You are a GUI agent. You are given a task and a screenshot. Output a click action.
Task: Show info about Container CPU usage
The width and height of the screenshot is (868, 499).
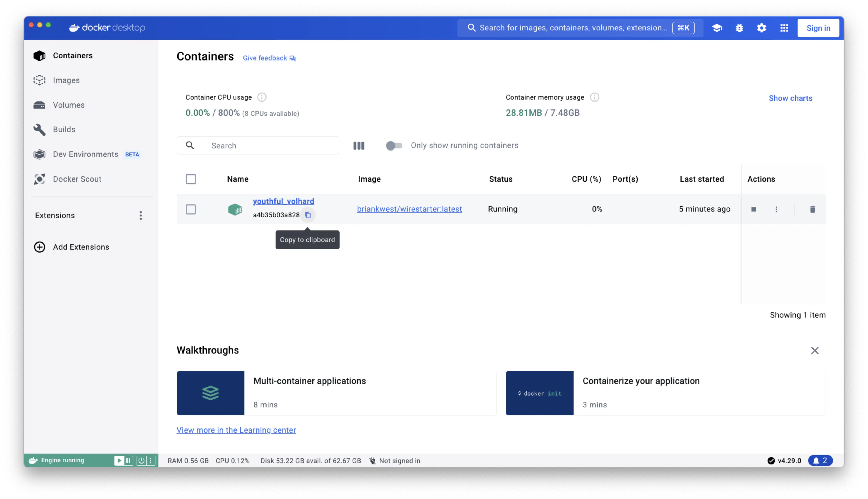(x=262, y=97)
